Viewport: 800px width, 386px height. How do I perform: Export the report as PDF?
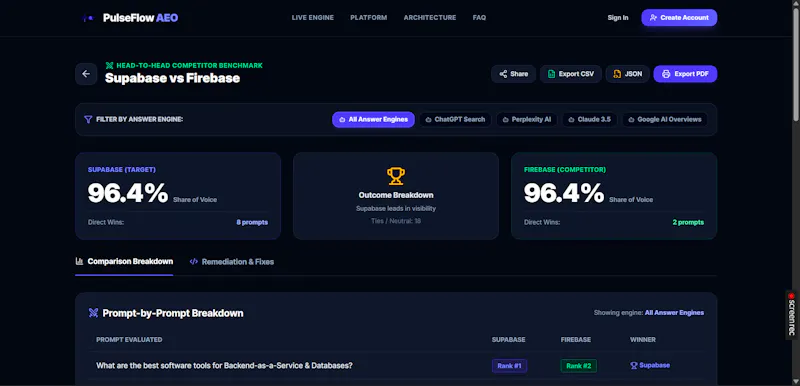(685, 74)
